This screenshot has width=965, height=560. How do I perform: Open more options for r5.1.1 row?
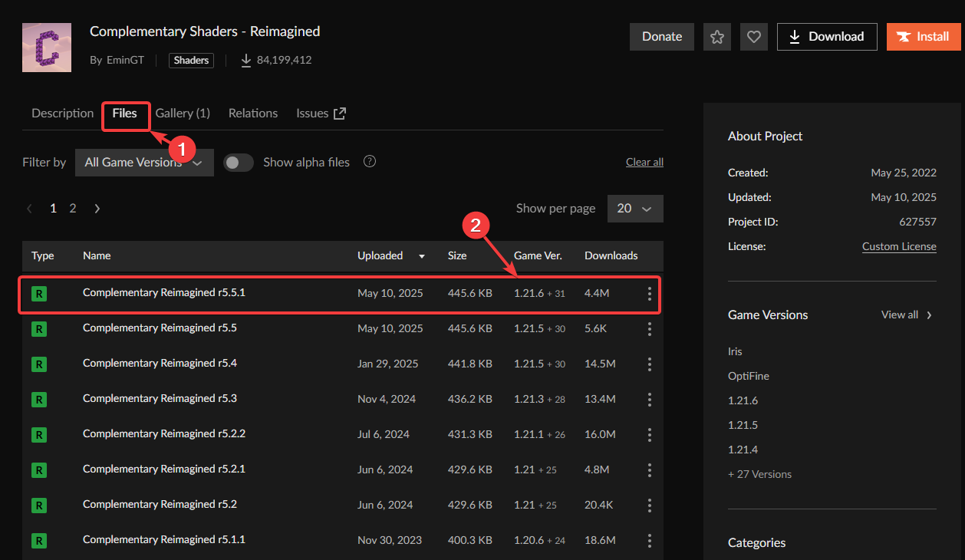coord(649,541)
